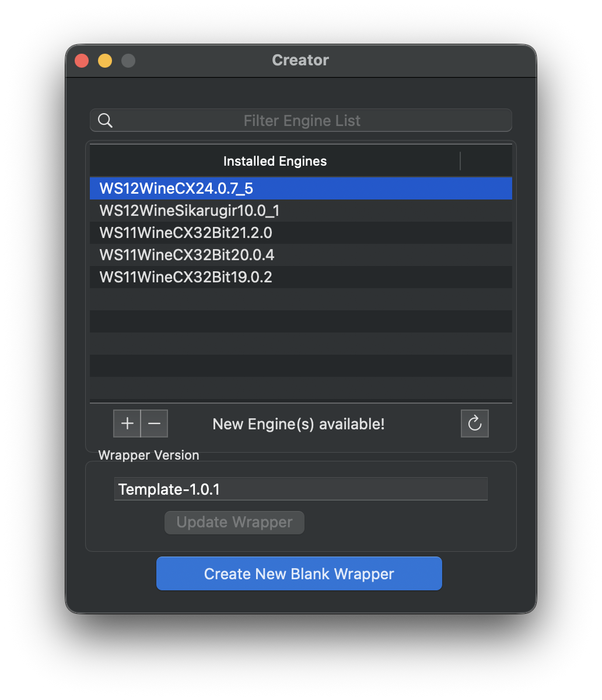Click the Template-1.0.1 wrapper version field
The image size is (602, 700).
pyautogui.click(x=300, y=489)
